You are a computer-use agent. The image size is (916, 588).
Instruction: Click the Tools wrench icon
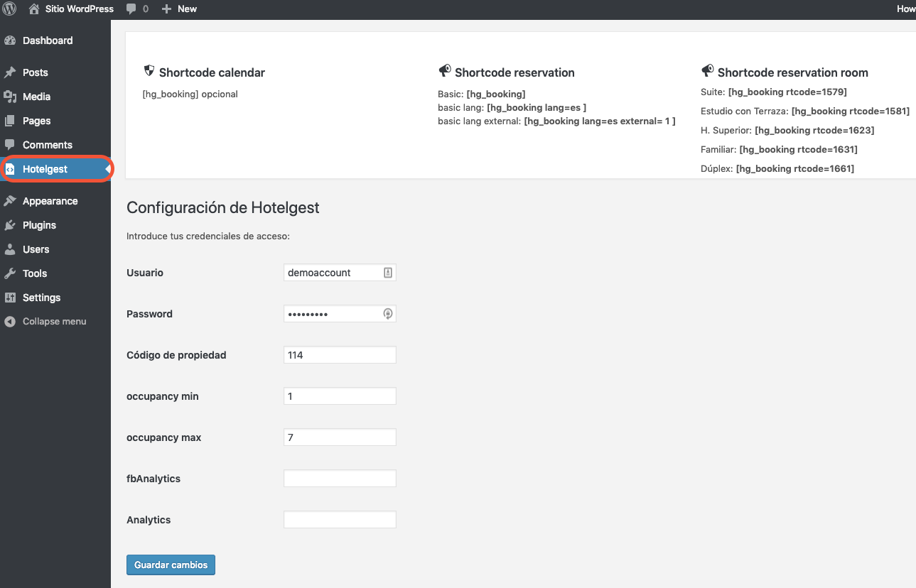[10, 273]
